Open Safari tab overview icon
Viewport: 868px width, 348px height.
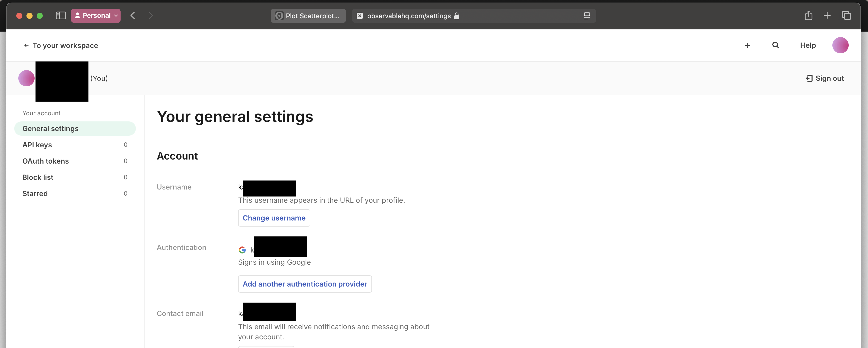click(x=846, y=15)
